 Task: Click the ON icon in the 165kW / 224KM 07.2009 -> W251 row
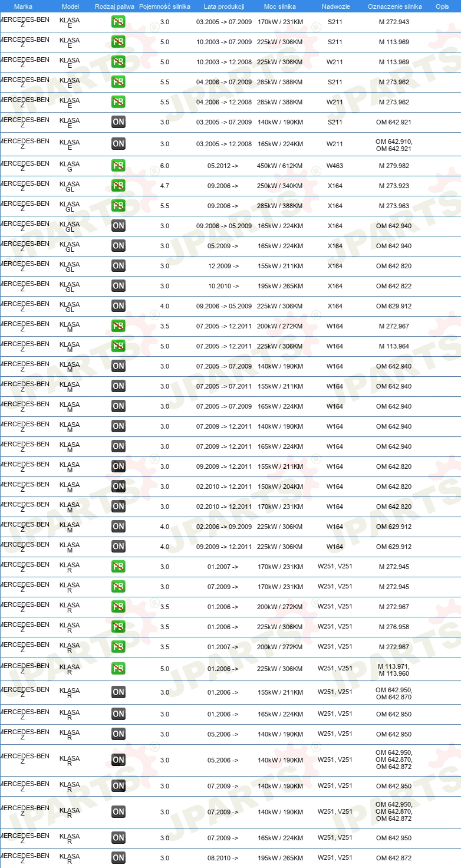click(118, 838)
